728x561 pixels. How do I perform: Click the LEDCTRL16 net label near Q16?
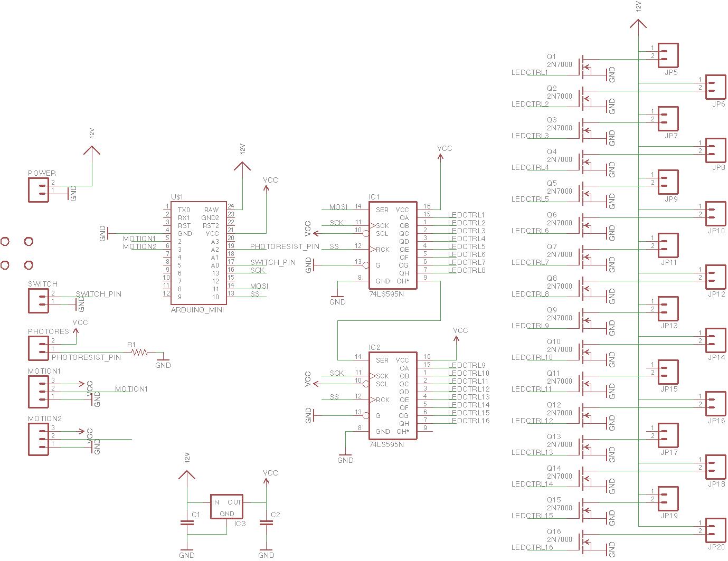(x=532, y=547)
